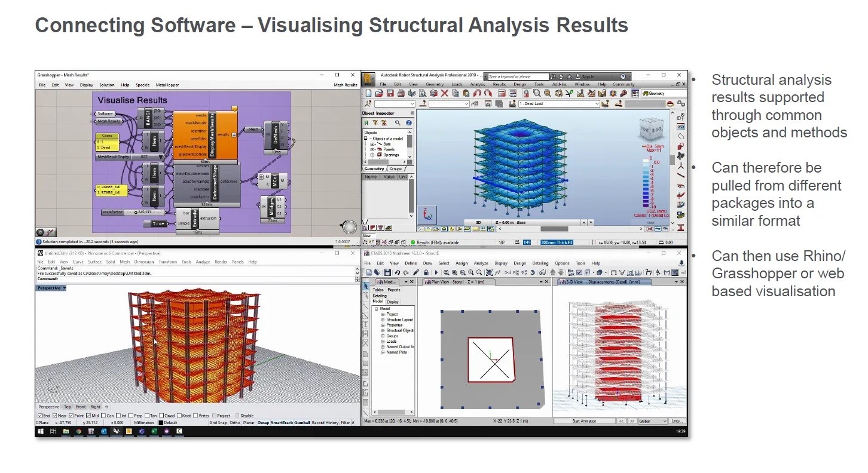This screenshot has height=473, width=868.
Task: Select the pointer tool in ETABS left toolbar
Action: tap(366, 286)
